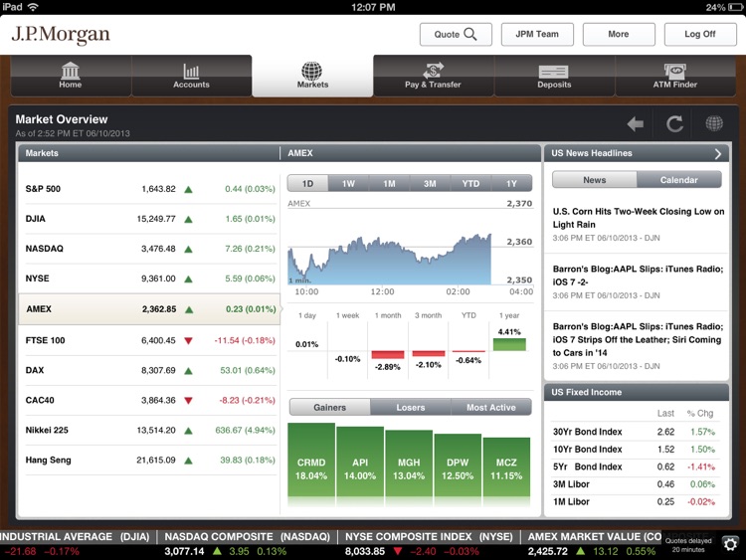Tap NASDAQ COMPOSITE ticker entry

[x=247, y=544]
